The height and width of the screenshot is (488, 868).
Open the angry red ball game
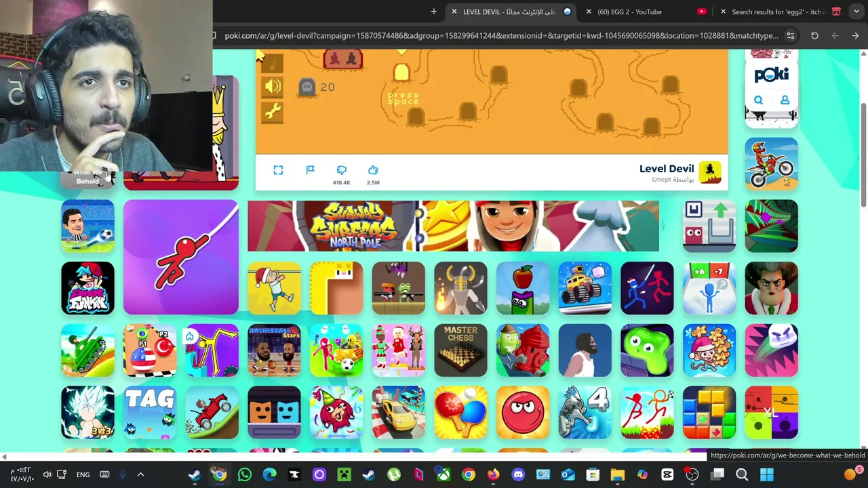[x=523, y=413]
